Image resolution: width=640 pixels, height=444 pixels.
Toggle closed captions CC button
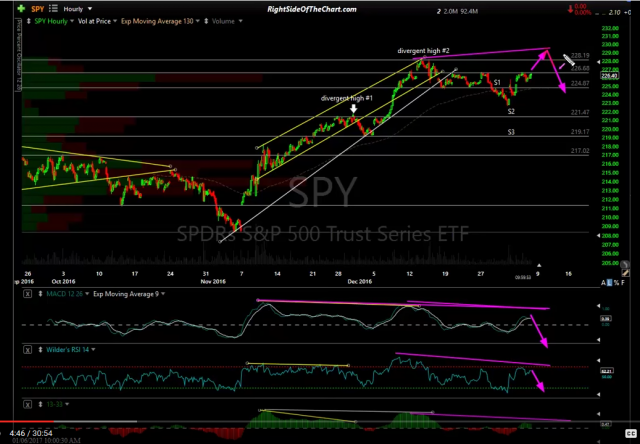pos(631,433)
